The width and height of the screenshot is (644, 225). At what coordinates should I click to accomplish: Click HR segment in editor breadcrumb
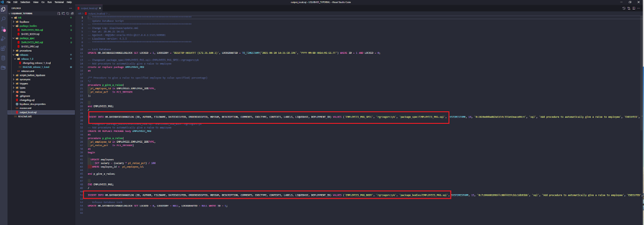[x=79, y=13]
